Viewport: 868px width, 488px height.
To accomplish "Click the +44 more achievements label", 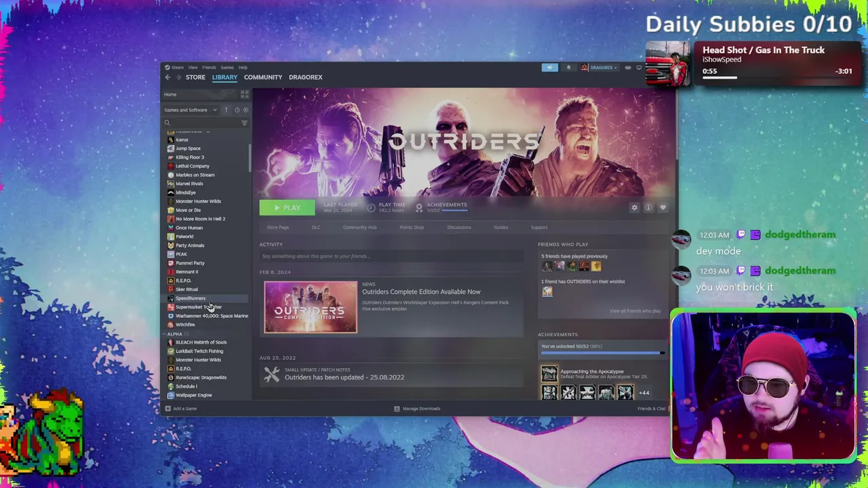I will (644, 393).
